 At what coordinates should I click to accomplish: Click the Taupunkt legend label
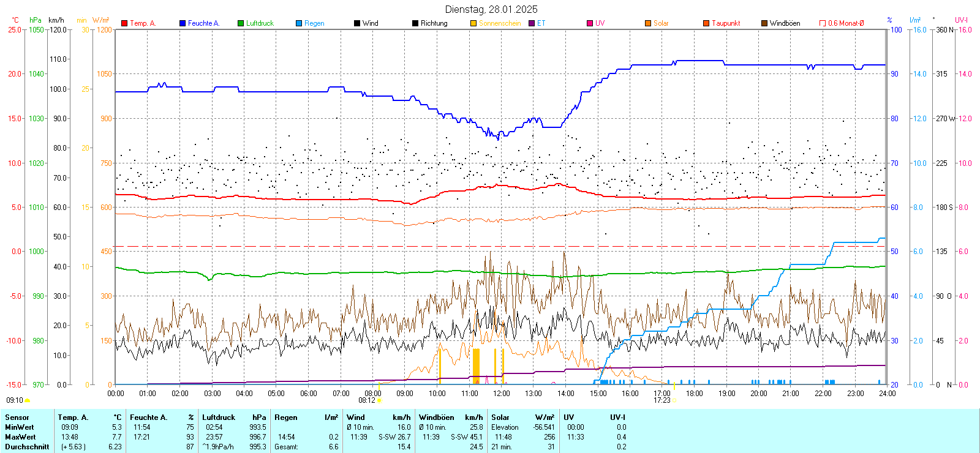[x=726, y=23]
